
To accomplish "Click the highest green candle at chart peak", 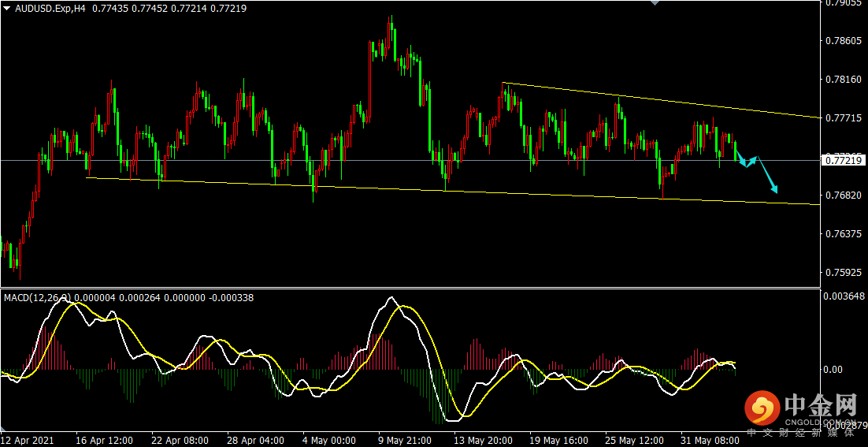I will (x=392, y=33).
